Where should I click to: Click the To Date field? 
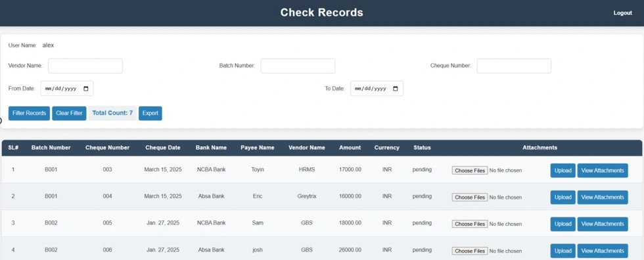(377, 88)
